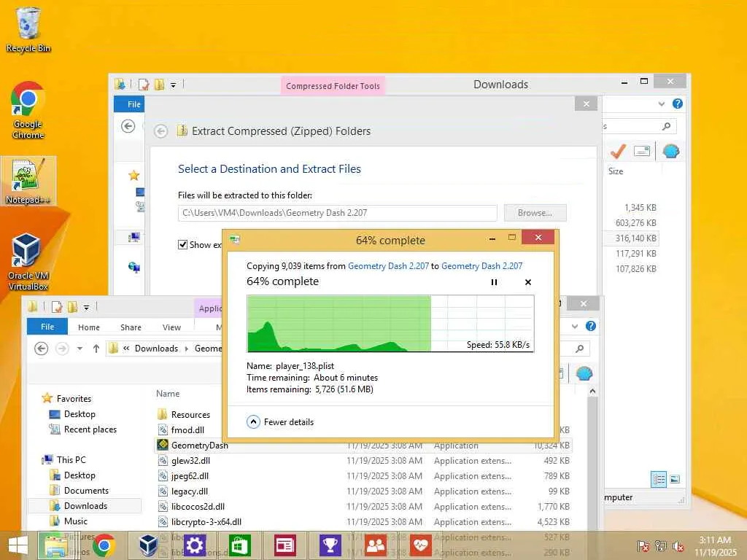Click scroll up arrow in file list
The width and height of the screenshot is (747, 560).
point(592,391)
